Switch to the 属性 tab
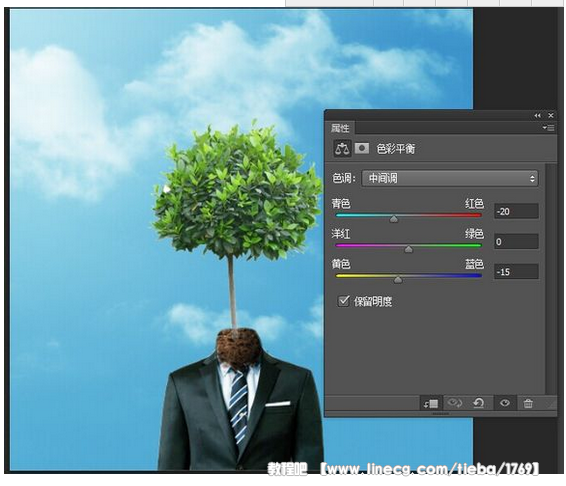Screen dimensions: 566x486 (x=340, y=128)
